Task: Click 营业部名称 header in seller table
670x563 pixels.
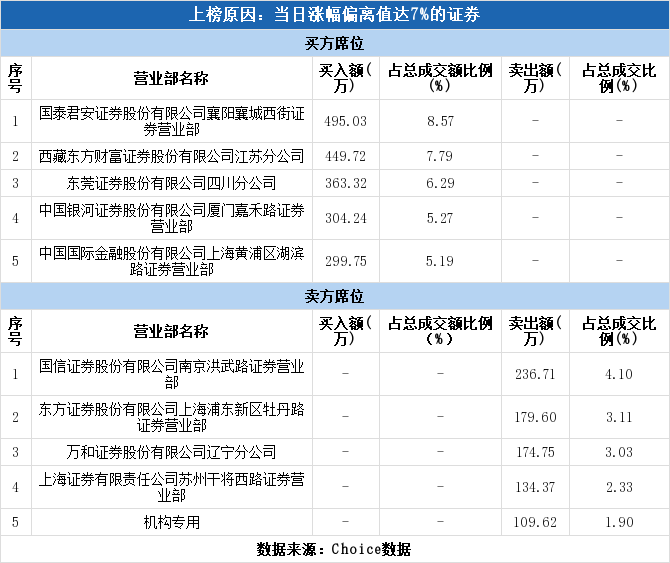Action: tap(171, 331)
